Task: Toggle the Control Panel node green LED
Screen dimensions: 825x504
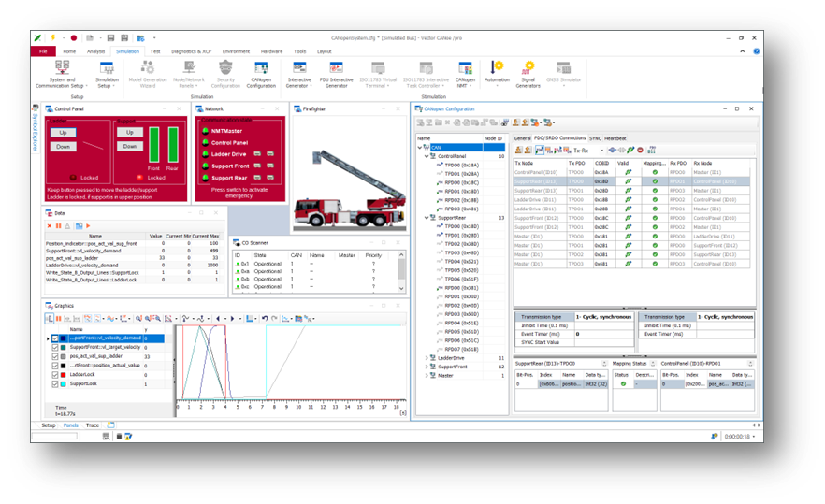Action: [x=205, y=142]
